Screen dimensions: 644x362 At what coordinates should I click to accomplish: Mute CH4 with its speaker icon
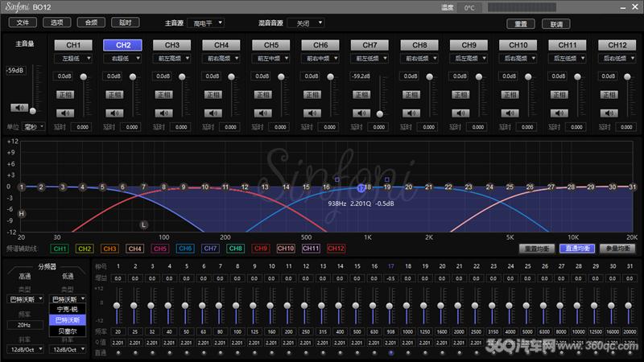click(213, 113)
